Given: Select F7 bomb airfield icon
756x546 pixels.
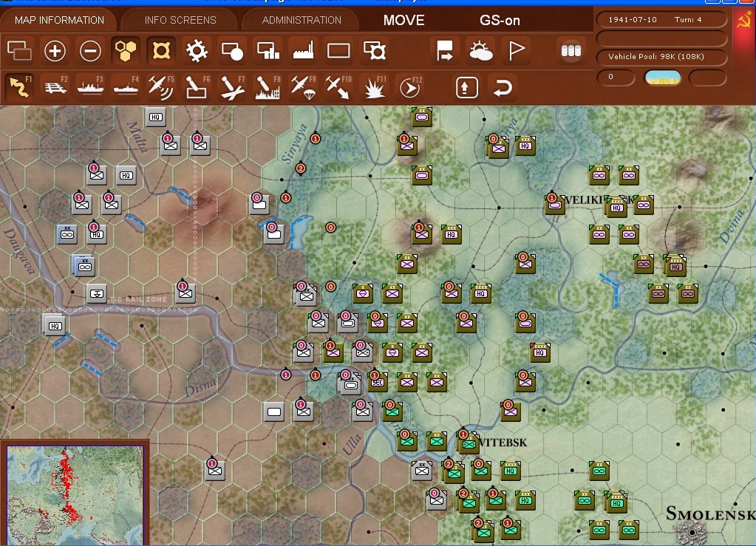Looking at the screenshot, I should (x=232, y=87).
